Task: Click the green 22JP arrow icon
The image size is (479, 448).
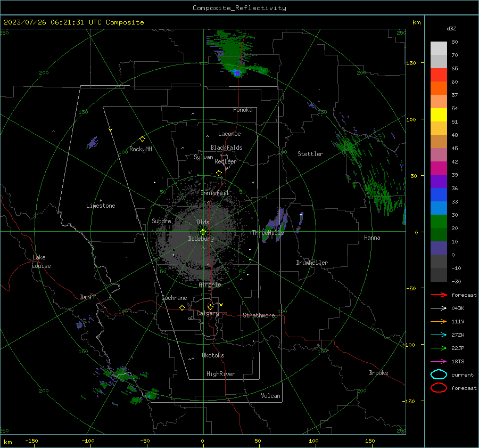Action: [x=439, y=348]
